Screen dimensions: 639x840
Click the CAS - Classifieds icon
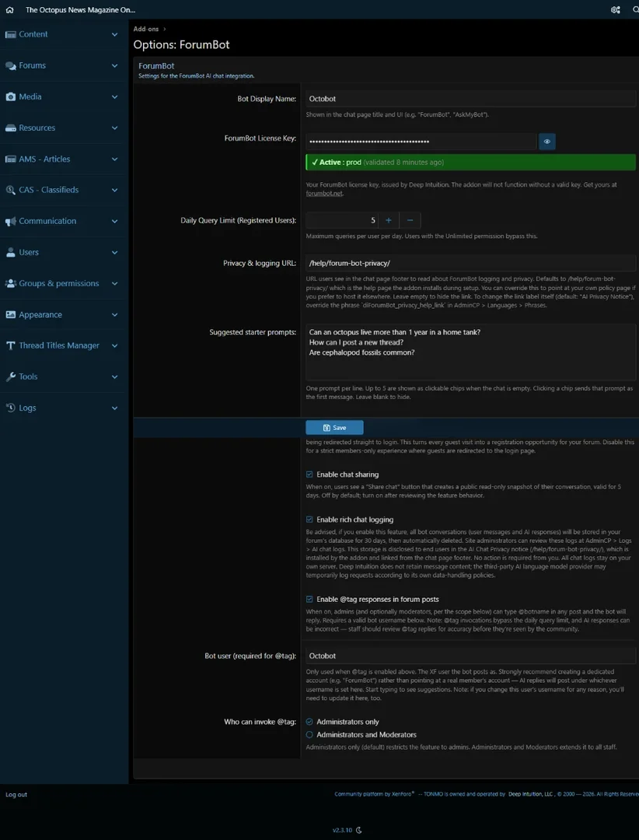[11, 190]
